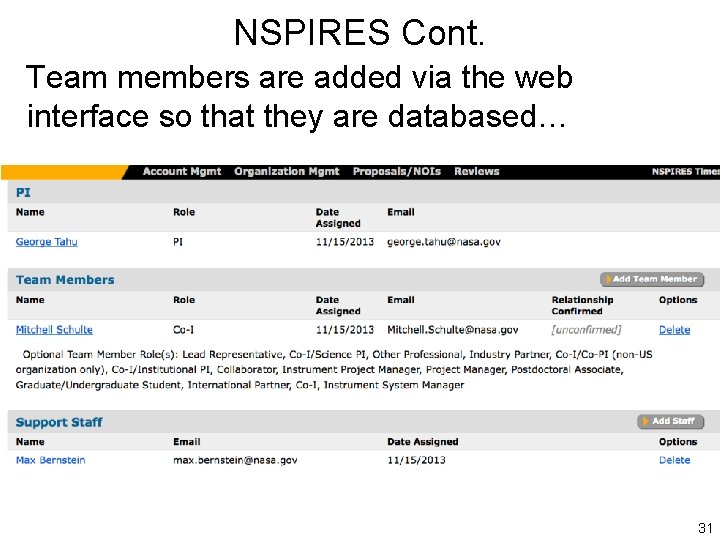This screenshot has width=720, height=540.
Task: Click the arrow icon on Add Team Member
Action: pyautogui.click(x=608, y=279)
